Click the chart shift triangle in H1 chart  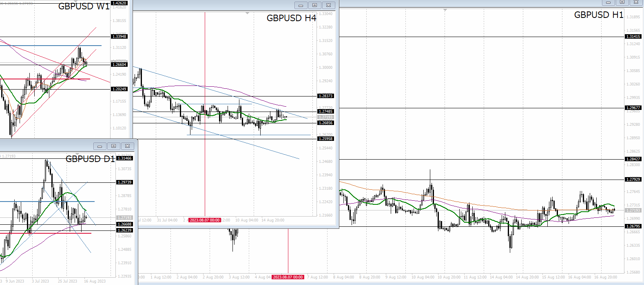tap(445, 10)
